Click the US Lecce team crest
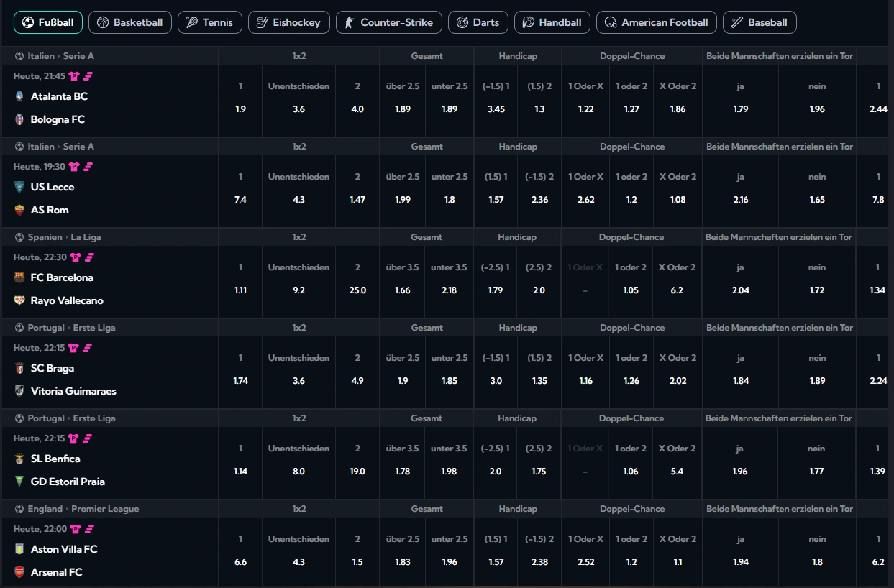Image resolution: width=894 pixels, height=588 pixels. (19, 187)
